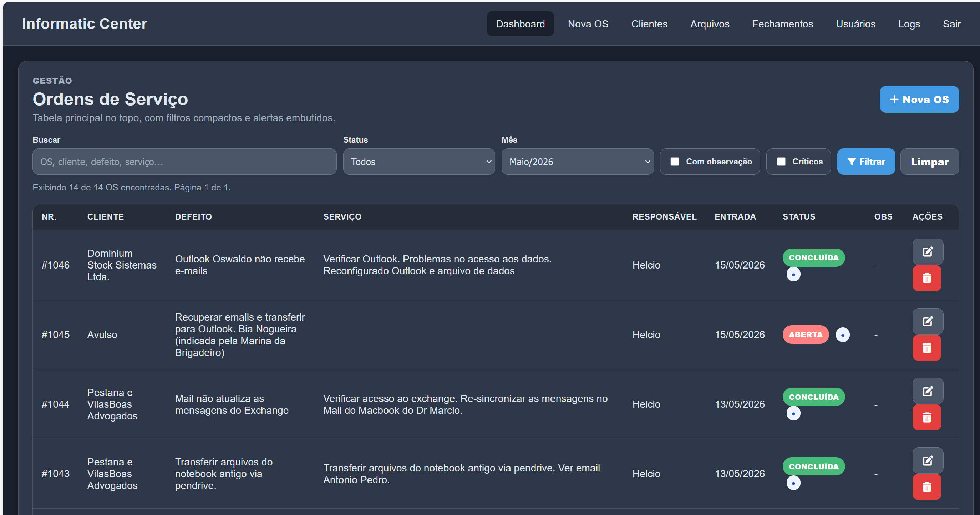Click the Informatic Center logo title

pyautogui.click(x=85, y=24)
